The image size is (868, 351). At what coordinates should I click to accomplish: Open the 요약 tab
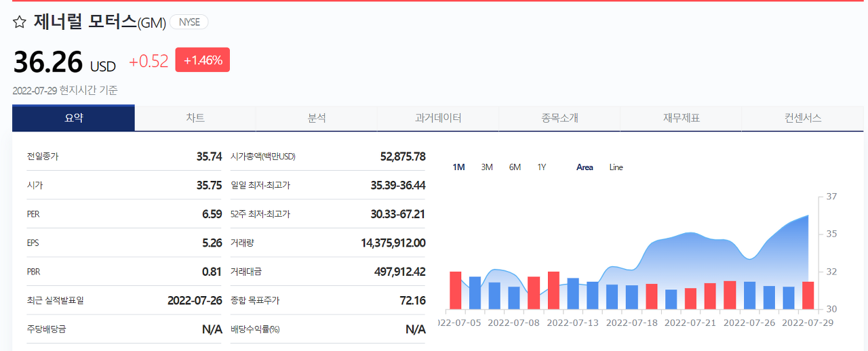[x=74, y=118]
